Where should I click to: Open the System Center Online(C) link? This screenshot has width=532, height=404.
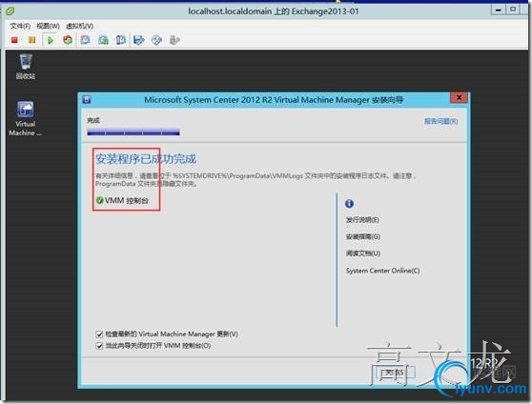(382, 271)
